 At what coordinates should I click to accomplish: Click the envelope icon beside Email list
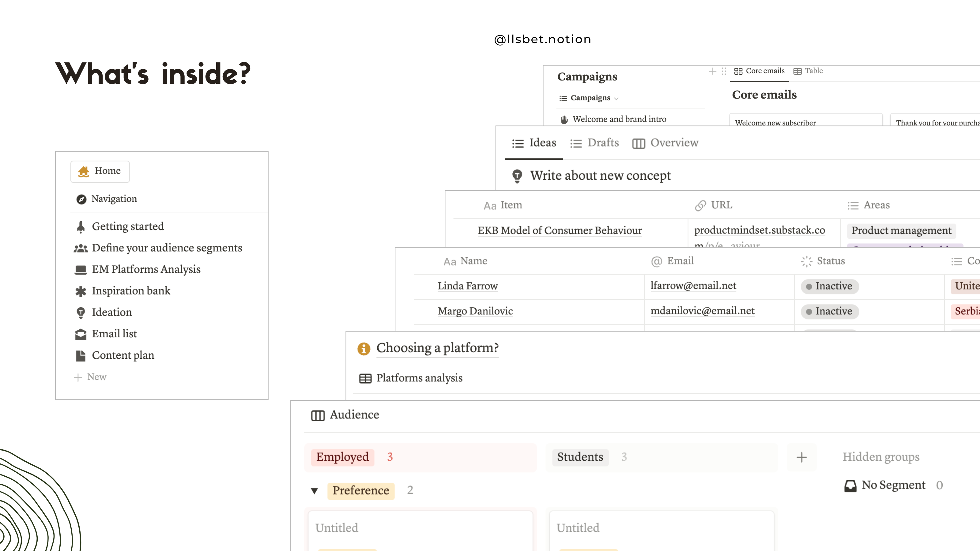point(81,334)
